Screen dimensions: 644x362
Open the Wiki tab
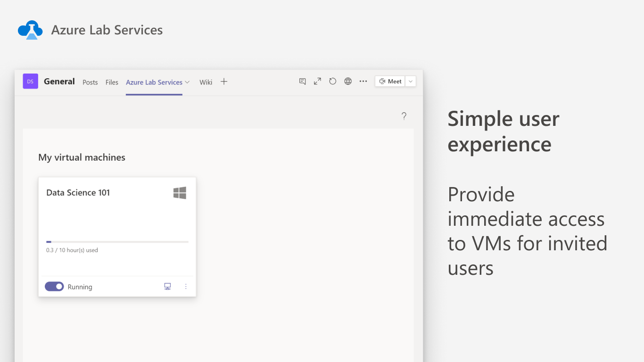point(206,82)
